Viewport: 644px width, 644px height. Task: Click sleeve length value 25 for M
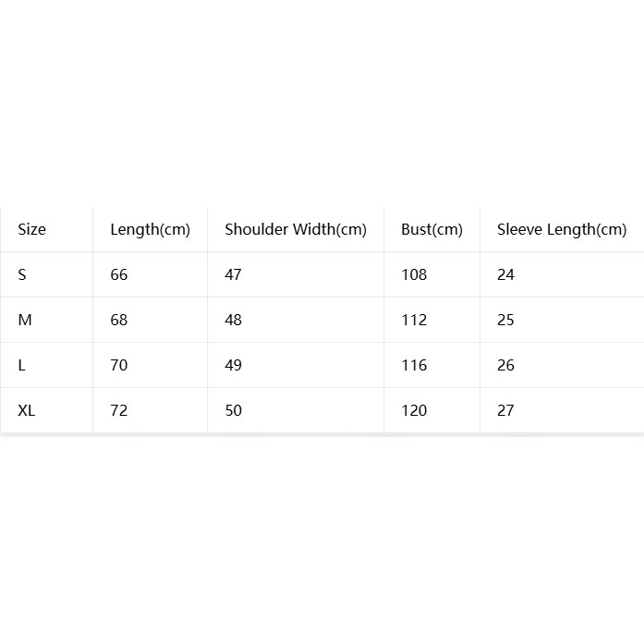pos(505,320)
